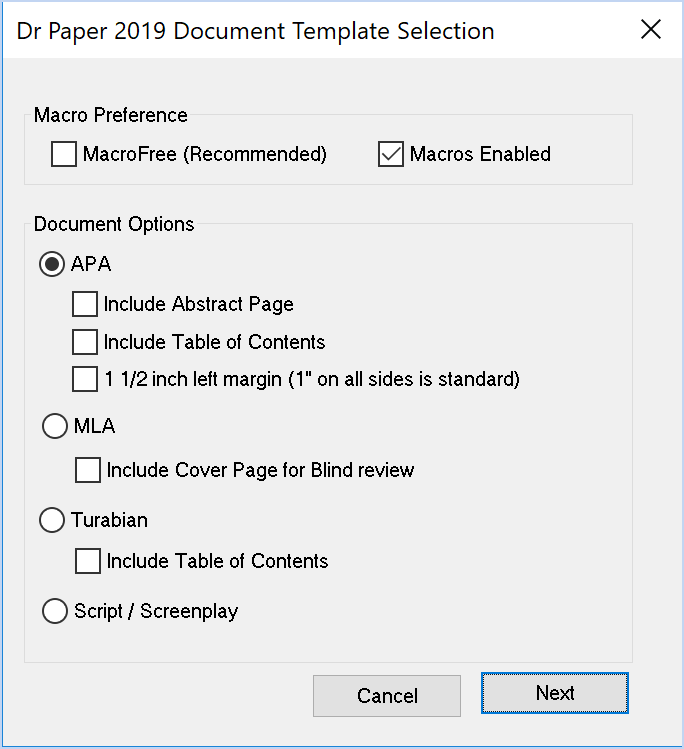This screenshot has height=749, width=684.
Task: Click the Document Options group label
Action: click(114, 224)
